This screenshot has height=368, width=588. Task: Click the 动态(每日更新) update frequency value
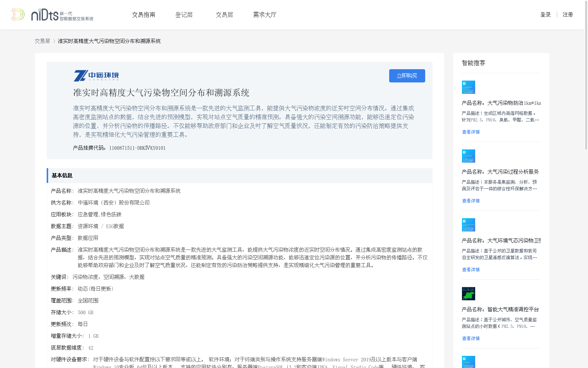click(96, 289)
